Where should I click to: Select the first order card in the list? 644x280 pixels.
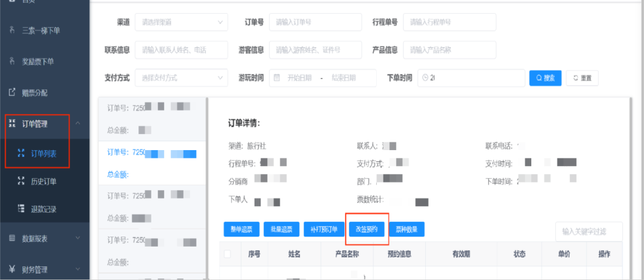(151, 119)
